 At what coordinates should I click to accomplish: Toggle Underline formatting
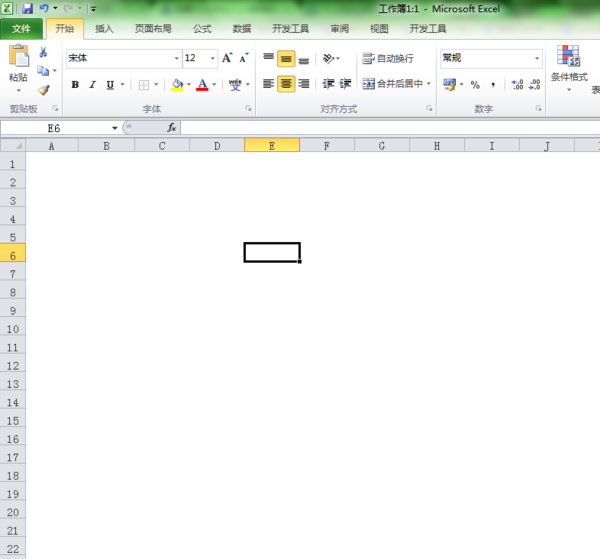[x=110, y=85]
